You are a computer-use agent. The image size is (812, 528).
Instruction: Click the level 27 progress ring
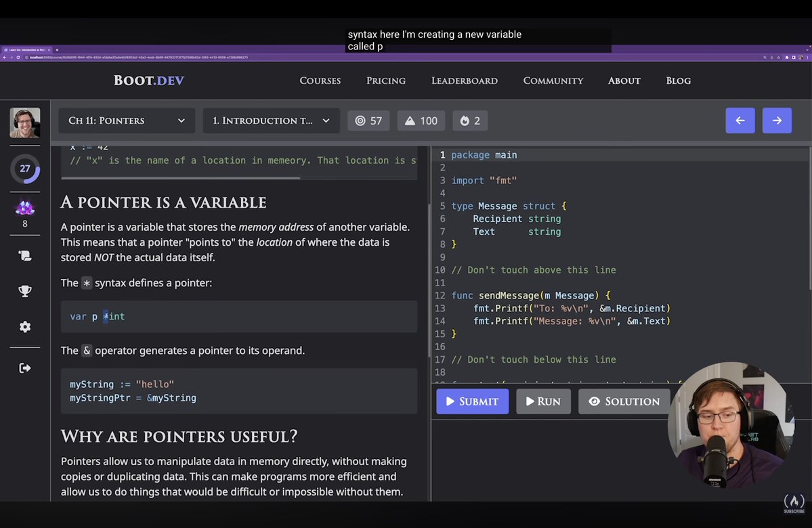[x=25, y=169]
